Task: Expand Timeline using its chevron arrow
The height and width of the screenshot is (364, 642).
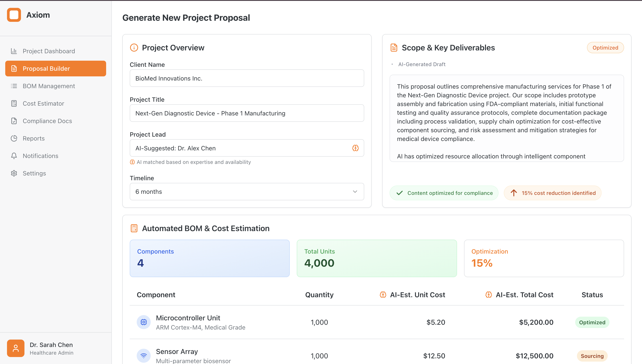Action: point(355,192)
